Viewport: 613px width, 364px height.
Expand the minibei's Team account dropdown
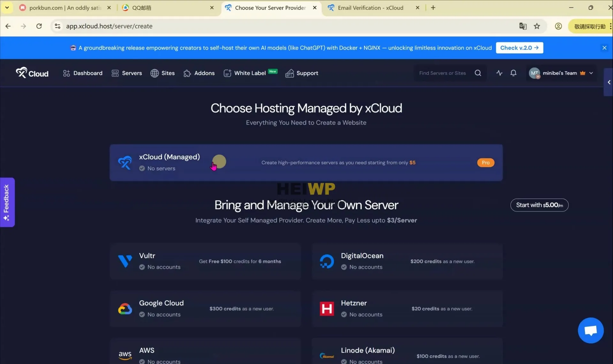(592, 73)
